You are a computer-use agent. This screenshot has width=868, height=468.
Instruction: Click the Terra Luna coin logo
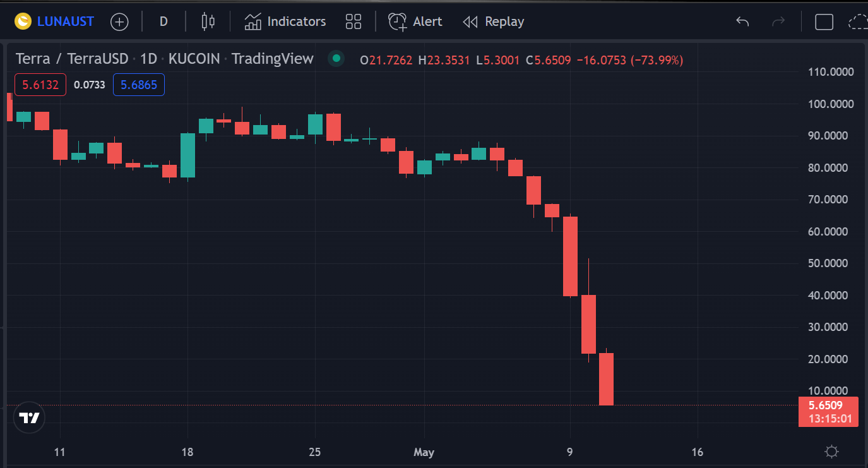point(23,21)
